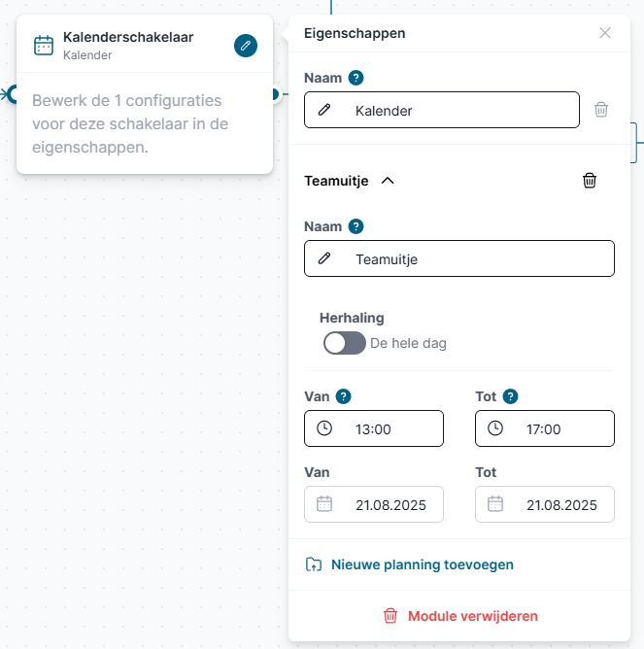
Task: Open help for the Van time field
Action: point(343,395)
